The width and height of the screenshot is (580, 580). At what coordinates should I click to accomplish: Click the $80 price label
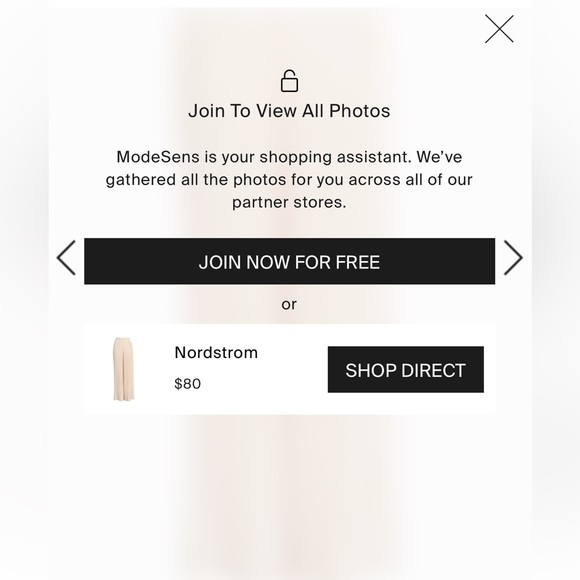click(188, 384)
